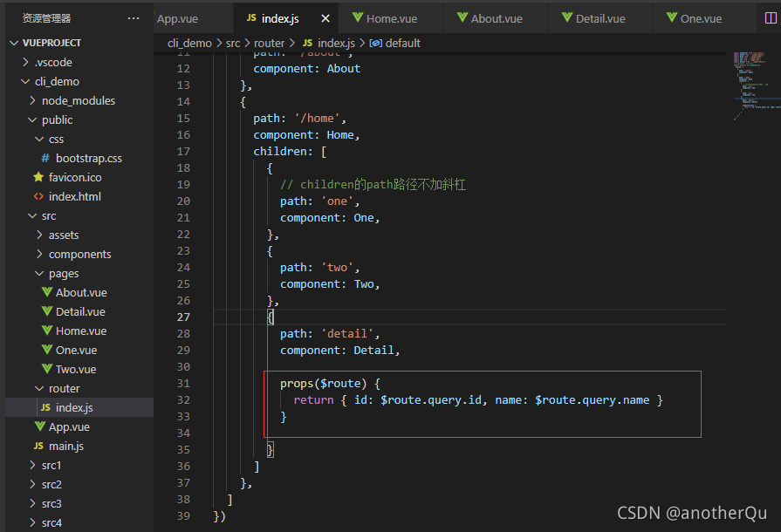Expand the src3 folder
The image size is (781, 532).
(33, 503)
